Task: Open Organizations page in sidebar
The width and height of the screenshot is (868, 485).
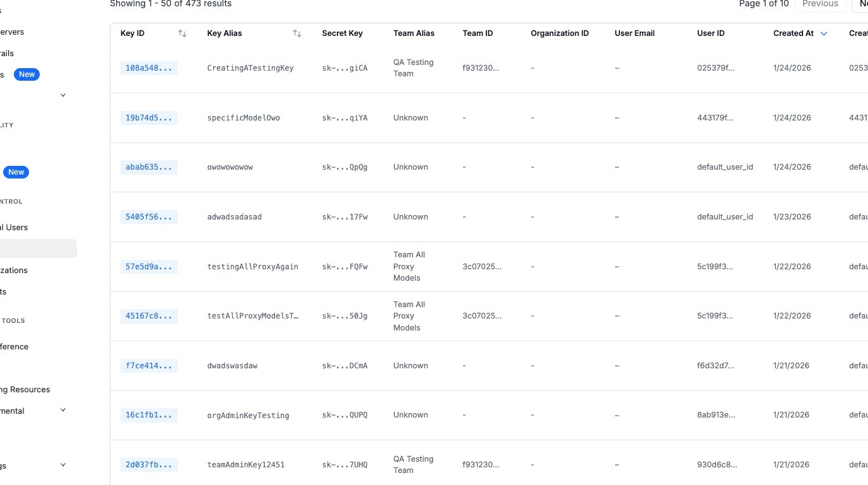Action: (x=14, y=271)
